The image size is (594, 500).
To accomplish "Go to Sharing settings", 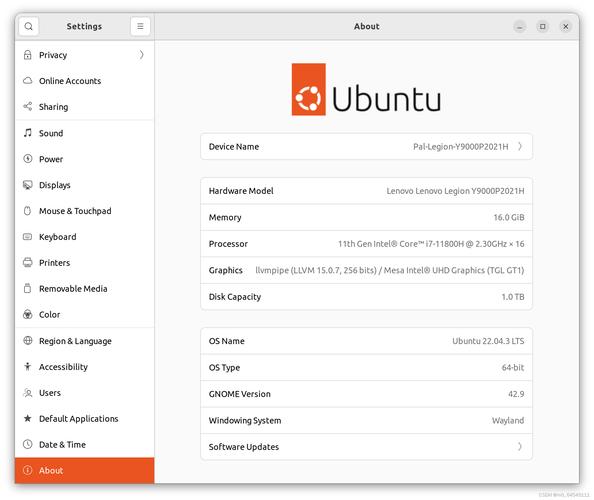I will pyautogui.click(x=84, y=106).
